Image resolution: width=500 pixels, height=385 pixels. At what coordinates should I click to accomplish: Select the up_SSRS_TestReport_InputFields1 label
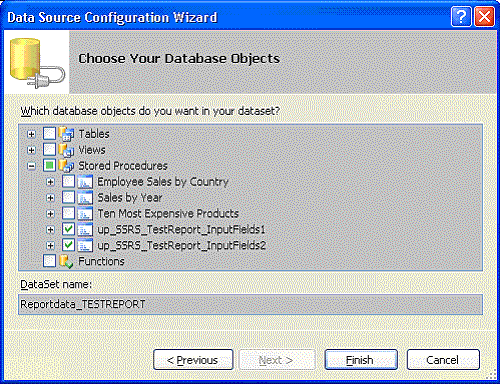[181, 230]
